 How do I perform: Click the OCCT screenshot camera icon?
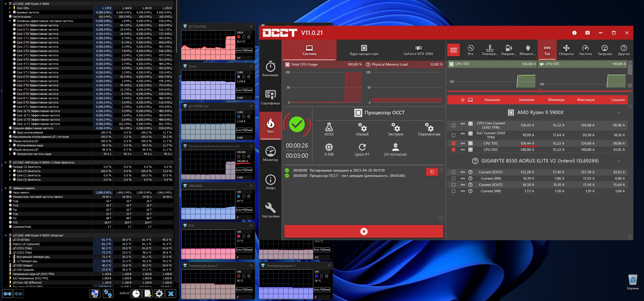587,33
